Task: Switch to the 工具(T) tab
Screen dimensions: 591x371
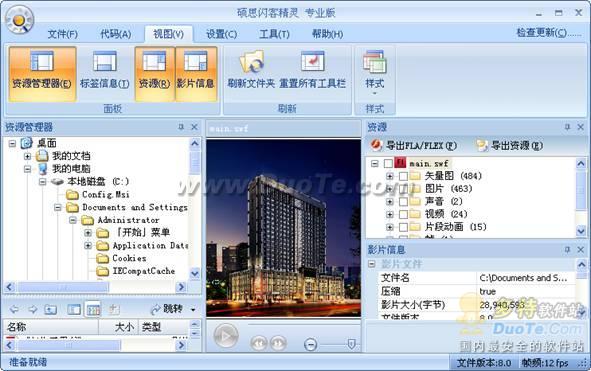Action: pyautogui.click(x=274, y=34)
